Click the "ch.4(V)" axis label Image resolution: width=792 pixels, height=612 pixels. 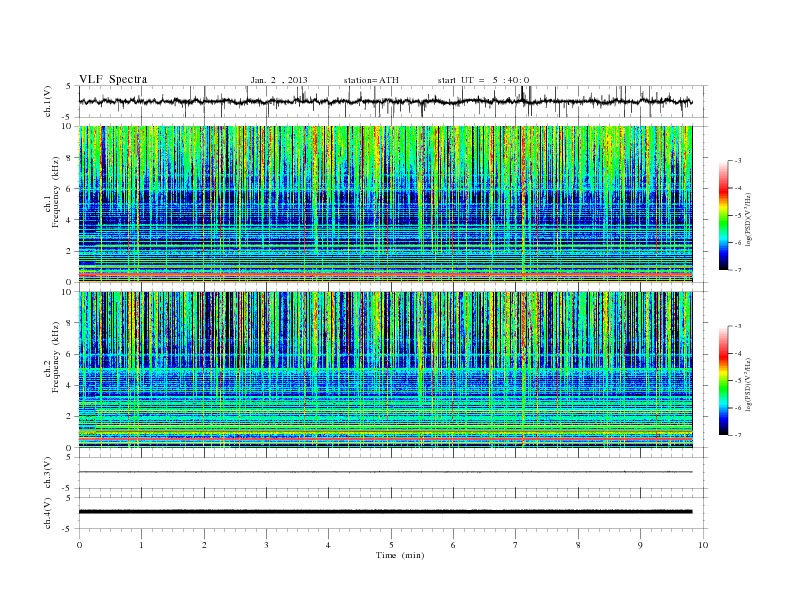tap(48, 513)
